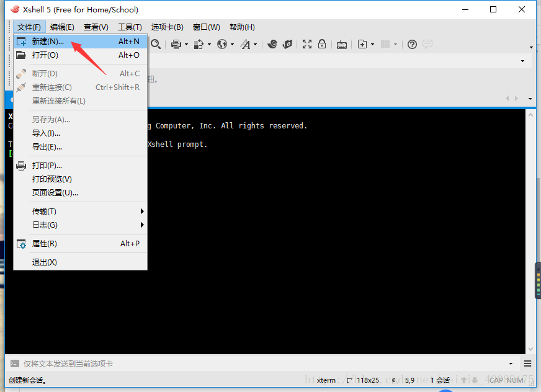Launch Xftp using the swirl shell icon
The height and width of the screenshot is (392, 541).
[272, 44]
